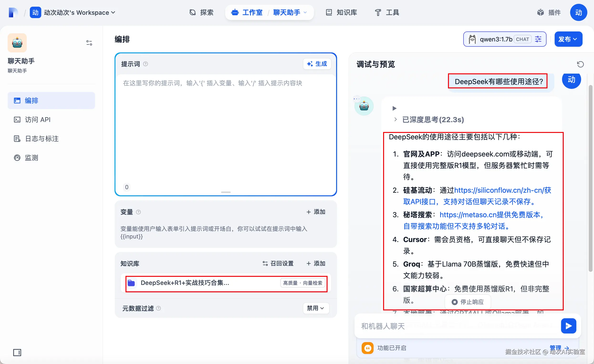The height and width of the screenshot is (364, 594).
Task: Switch to the 知识库 top tab
Action: (341, 13)
